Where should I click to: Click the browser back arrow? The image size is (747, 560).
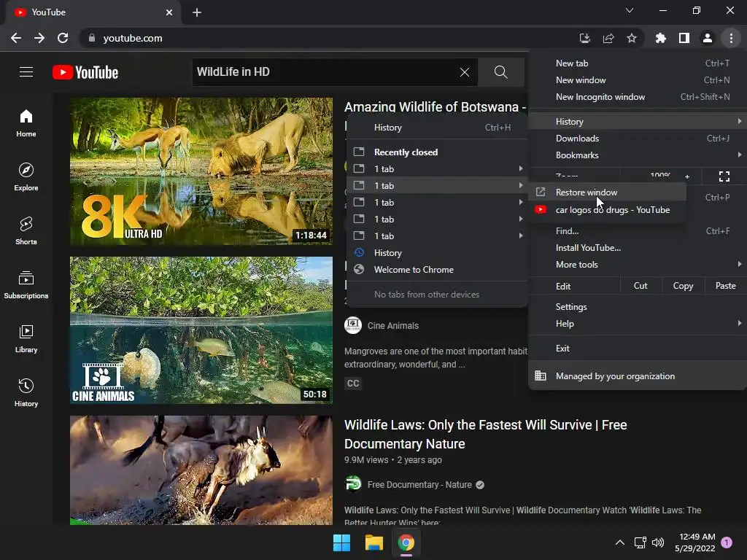coord(16,38)
